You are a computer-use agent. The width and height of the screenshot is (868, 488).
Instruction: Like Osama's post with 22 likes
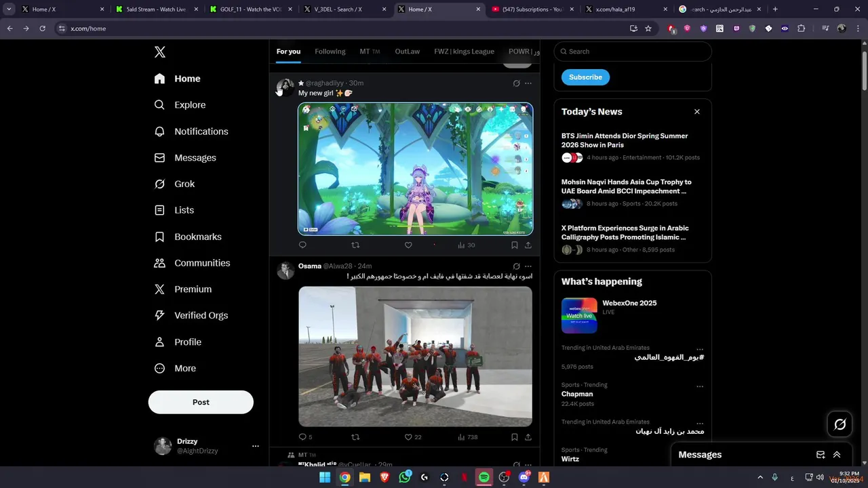(x=413, y=437)
